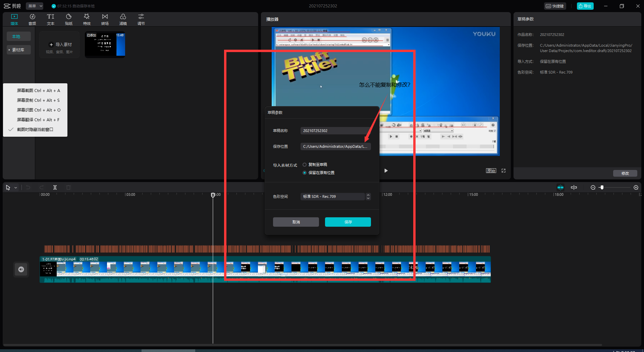Choose 屏幕录制 Ctrl+Alt+S menu entry
This screenshot has width=644, height=352.
coord(35,100)
